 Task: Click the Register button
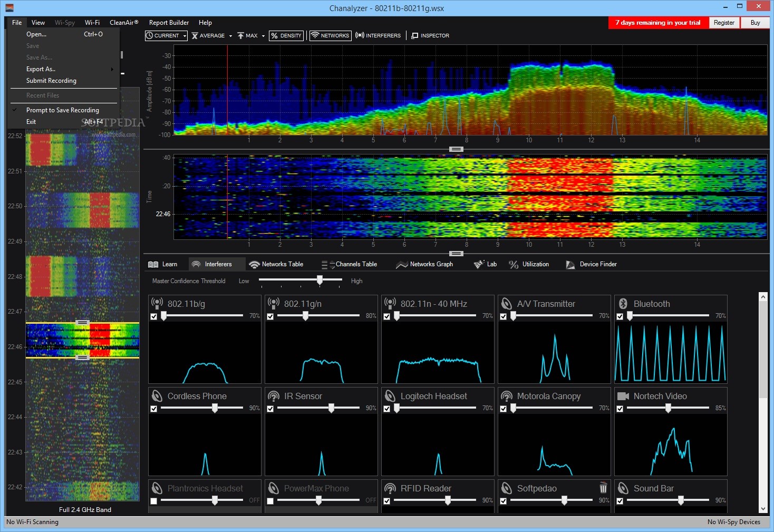tap(724, 23)
